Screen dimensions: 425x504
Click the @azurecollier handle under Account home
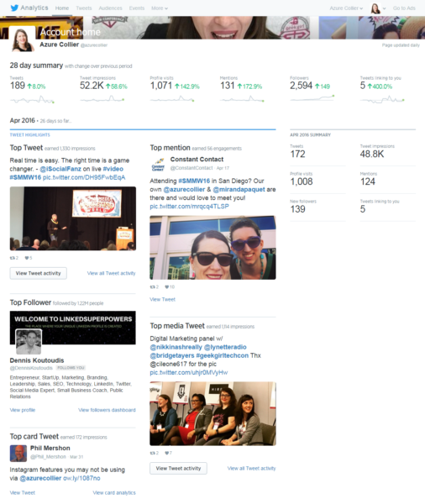(x=93, y=45)
